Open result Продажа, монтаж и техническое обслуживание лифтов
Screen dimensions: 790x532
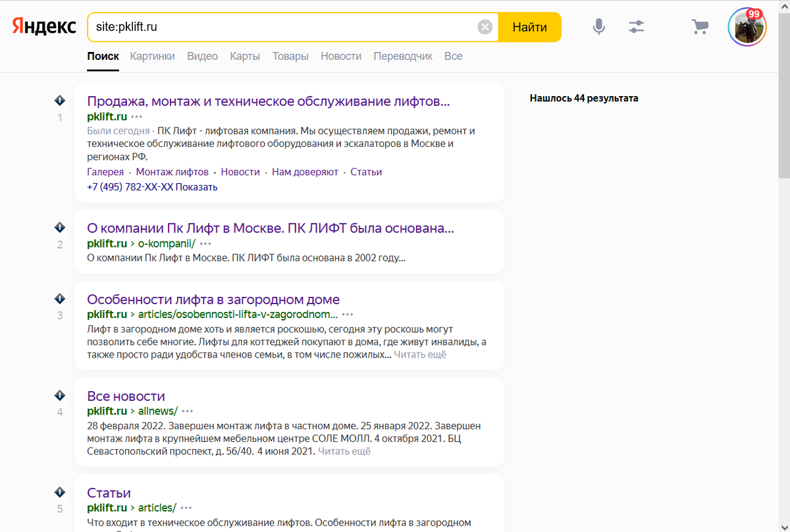(269, 101)
